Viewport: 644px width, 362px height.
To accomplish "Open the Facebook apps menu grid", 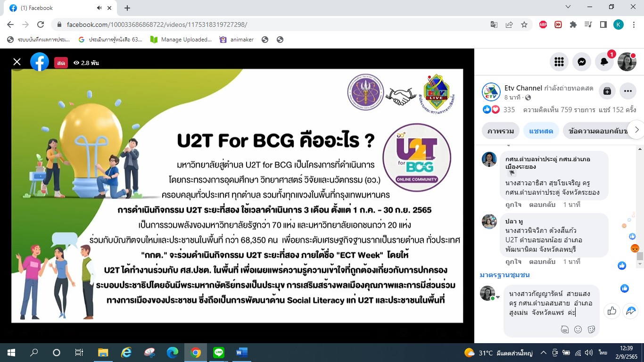I will point(559,62).
